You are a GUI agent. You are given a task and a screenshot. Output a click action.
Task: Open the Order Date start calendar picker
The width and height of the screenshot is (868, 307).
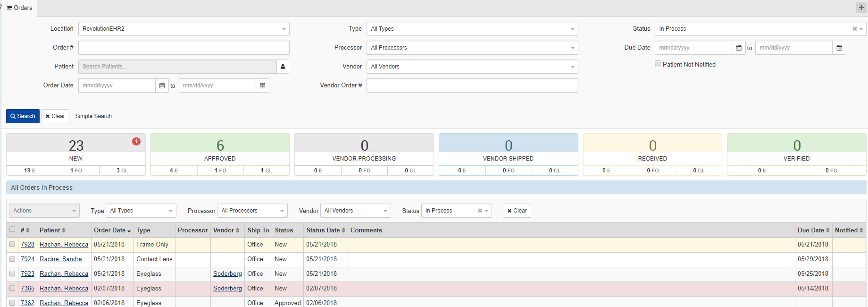[162, 85]
